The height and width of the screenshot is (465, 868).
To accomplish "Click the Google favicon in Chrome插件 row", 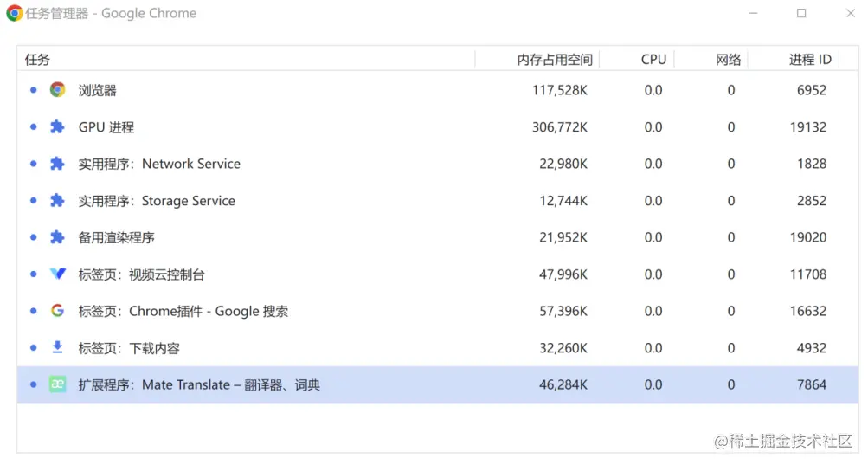I will (57, 311).
